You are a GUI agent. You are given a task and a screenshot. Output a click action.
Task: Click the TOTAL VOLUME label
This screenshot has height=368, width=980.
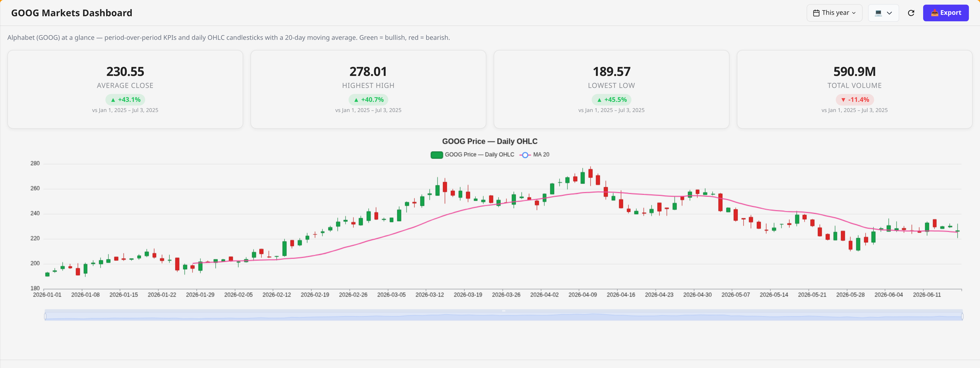854,86
